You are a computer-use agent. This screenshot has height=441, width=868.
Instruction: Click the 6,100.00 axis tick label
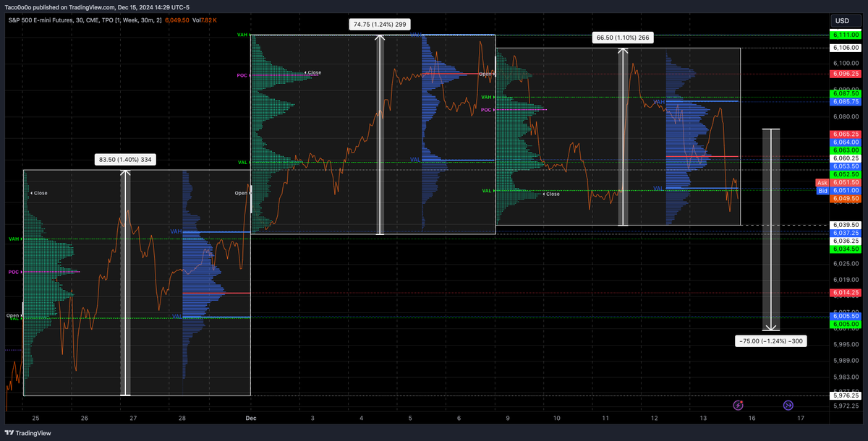click(846, 63)
